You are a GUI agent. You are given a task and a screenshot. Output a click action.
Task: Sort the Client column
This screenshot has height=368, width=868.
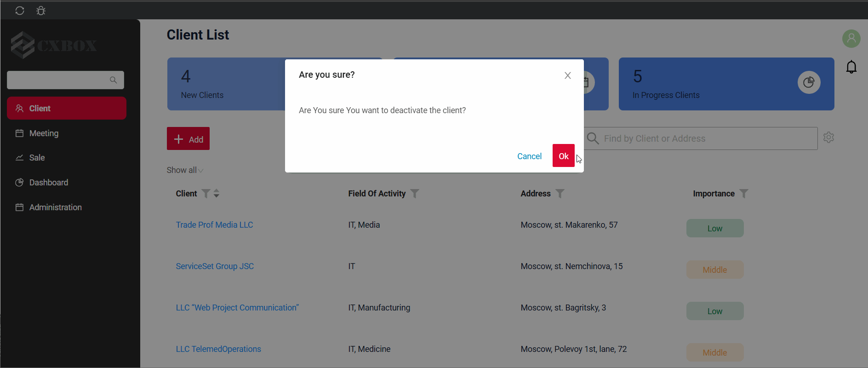pos(217,194)
